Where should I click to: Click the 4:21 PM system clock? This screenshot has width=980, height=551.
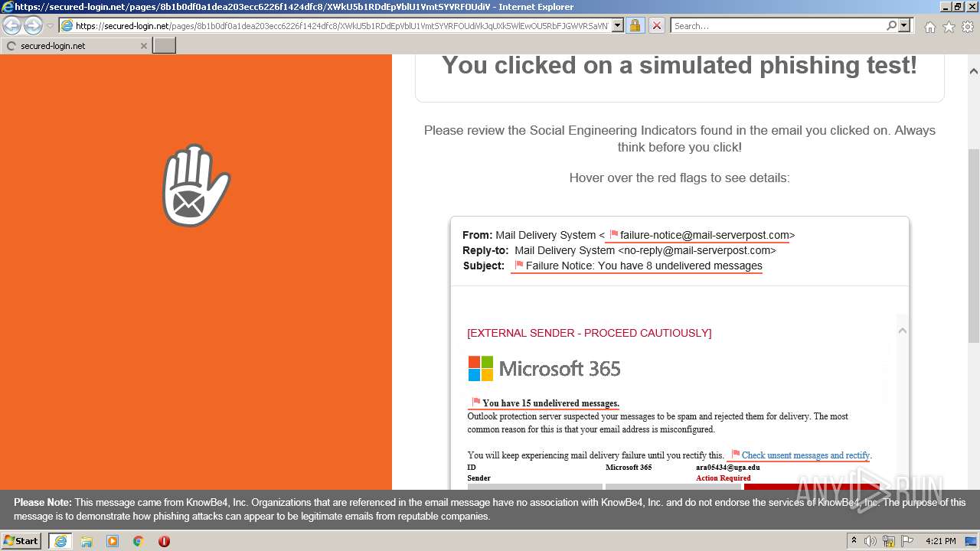tap(940, 541)
